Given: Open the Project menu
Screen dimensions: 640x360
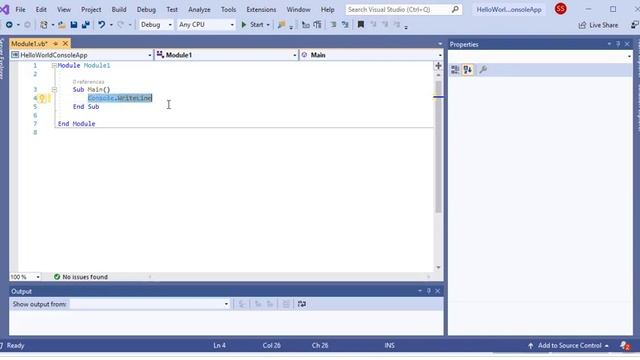Looking at the screenshot, I should pyautogui.click(x=91, y=9).
